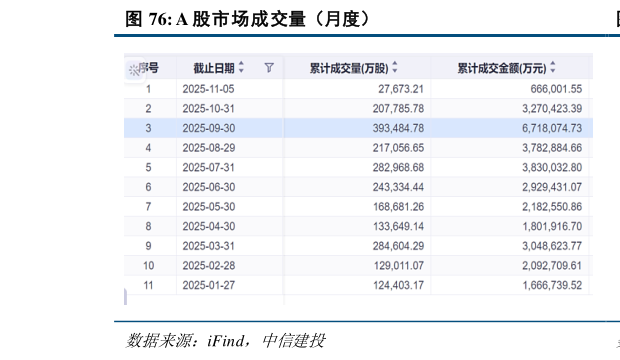Click amount value 3,830,032.80
Viewport: 620px width, 360px height.
(x=552, y=167)
